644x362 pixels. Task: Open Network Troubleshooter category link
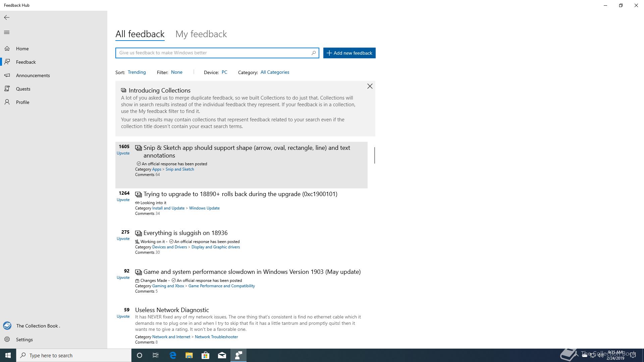click(x=216, y=337)
